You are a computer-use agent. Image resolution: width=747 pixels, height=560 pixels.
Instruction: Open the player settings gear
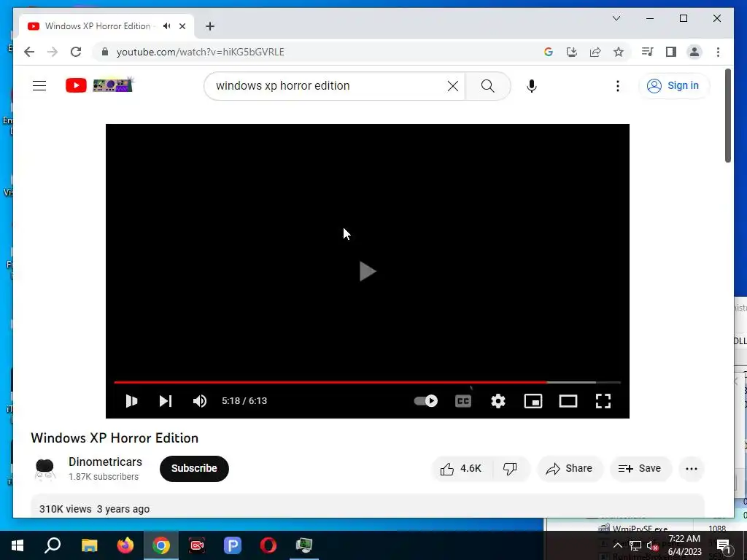click(x=498, y=401)
